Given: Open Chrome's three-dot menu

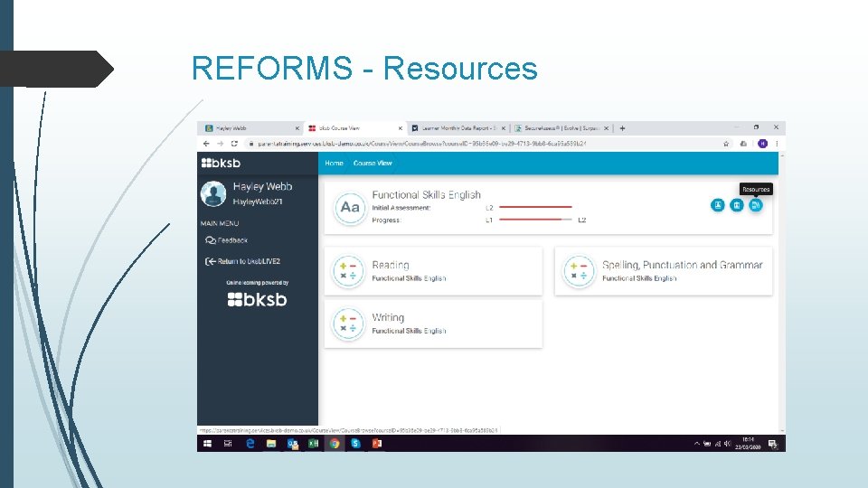Looking at the screenshot, I should point(777,144).
